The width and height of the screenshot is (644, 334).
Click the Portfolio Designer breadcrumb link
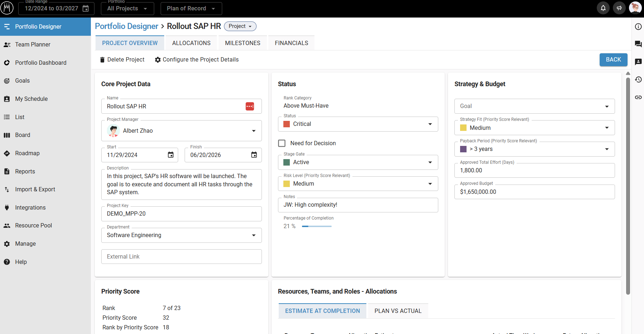[126, 26]
